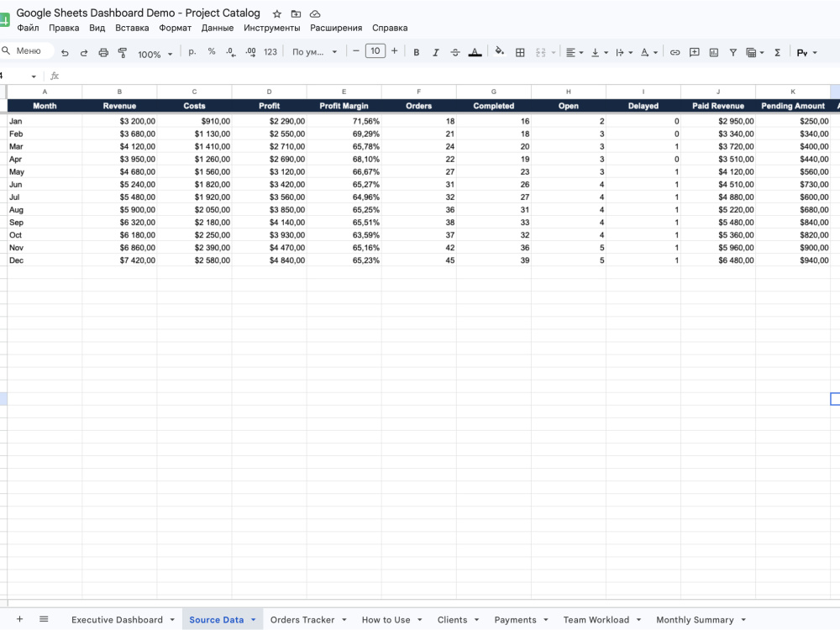Increase decimal places

click(250, 52)
